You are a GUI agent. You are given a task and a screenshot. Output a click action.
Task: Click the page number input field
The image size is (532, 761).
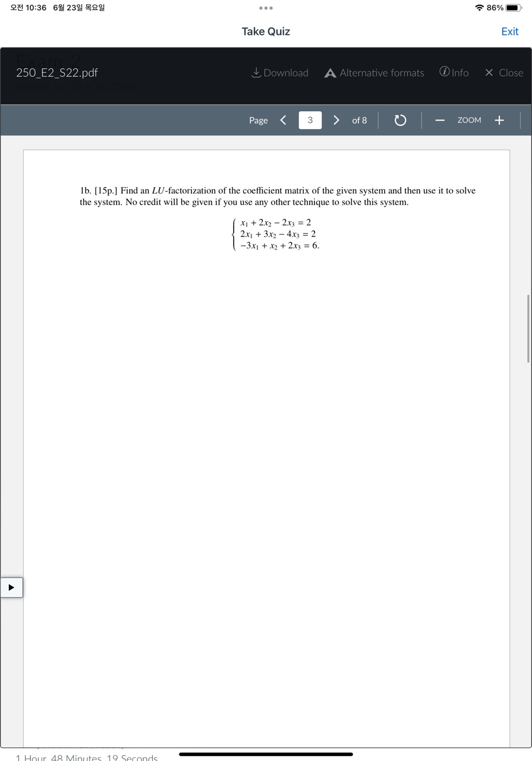pyautogui.click(x=310, y=120)
